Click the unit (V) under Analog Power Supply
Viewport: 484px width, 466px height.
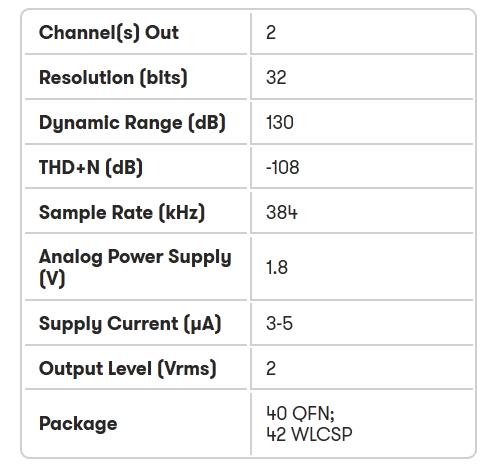(x=52, y=279)
